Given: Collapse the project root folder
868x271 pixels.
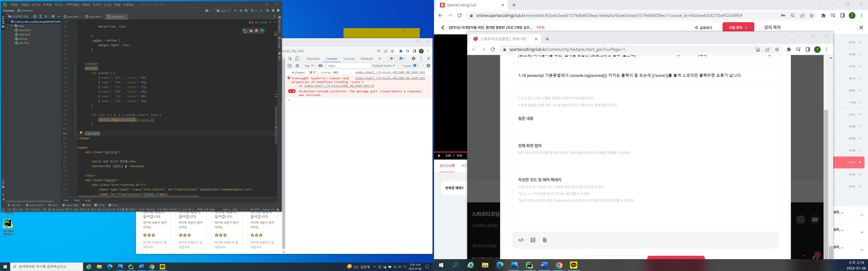Looking at the screenshot, I should [x=8, y=22].
